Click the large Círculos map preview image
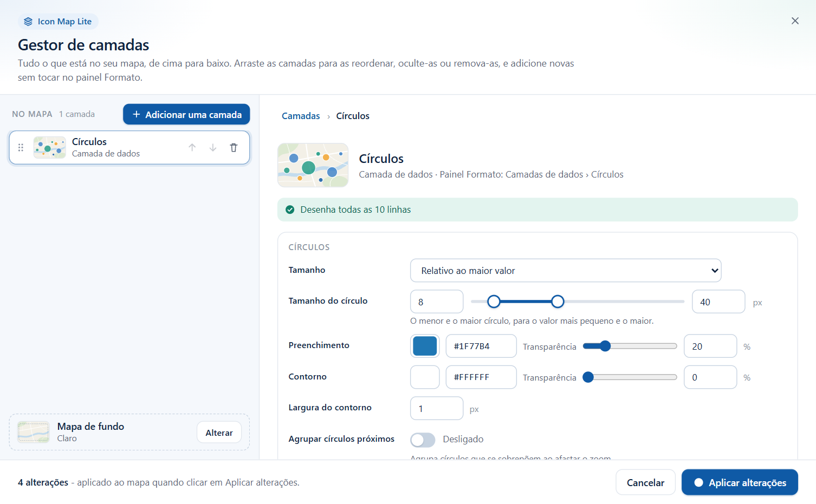The width and height of the screenshot is (816, 504). click(x=313, y=165)
